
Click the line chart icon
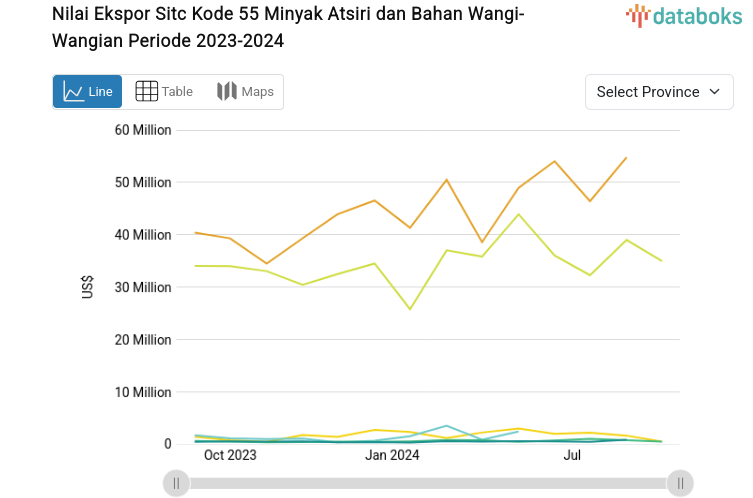[73, 92]
